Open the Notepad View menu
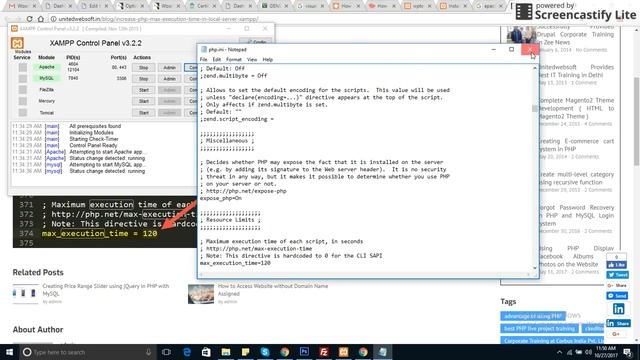Screen dimensions: 640x360 pyautogui.click(x=252, y=60)
